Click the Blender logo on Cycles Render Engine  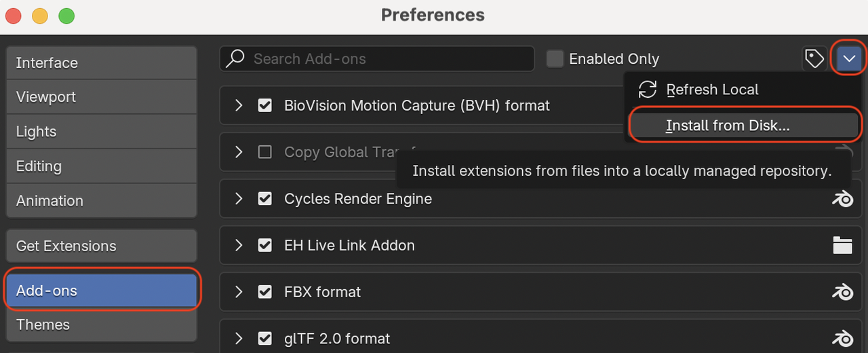pos(842,199)
